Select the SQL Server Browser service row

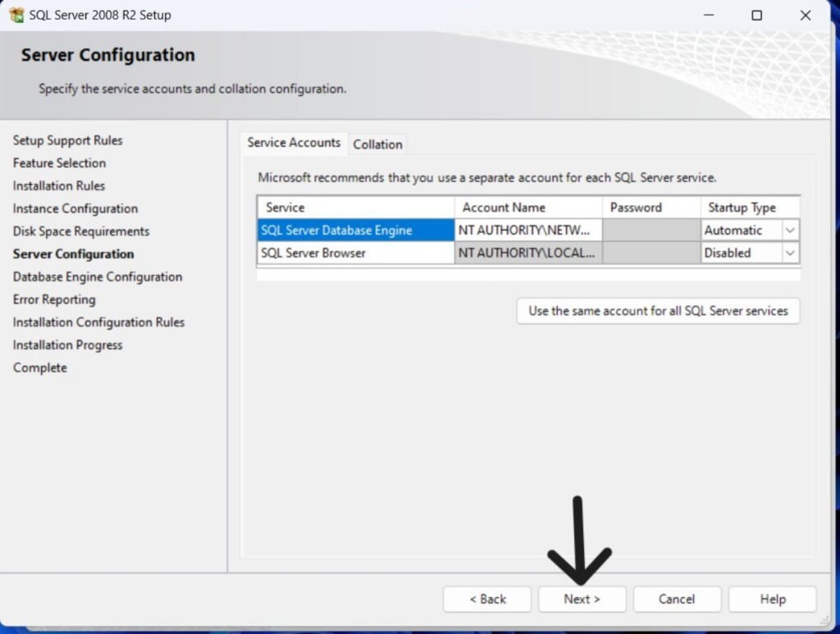355,253
